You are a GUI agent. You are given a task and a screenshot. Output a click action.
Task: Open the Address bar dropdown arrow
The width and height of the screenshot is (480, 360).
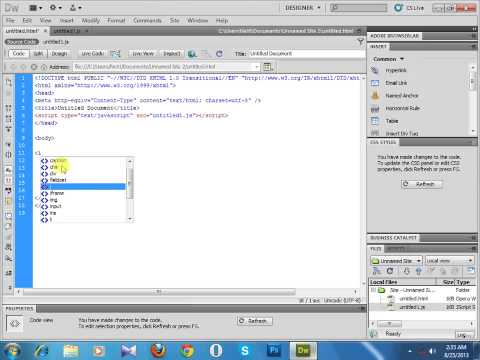click(257, 67)
